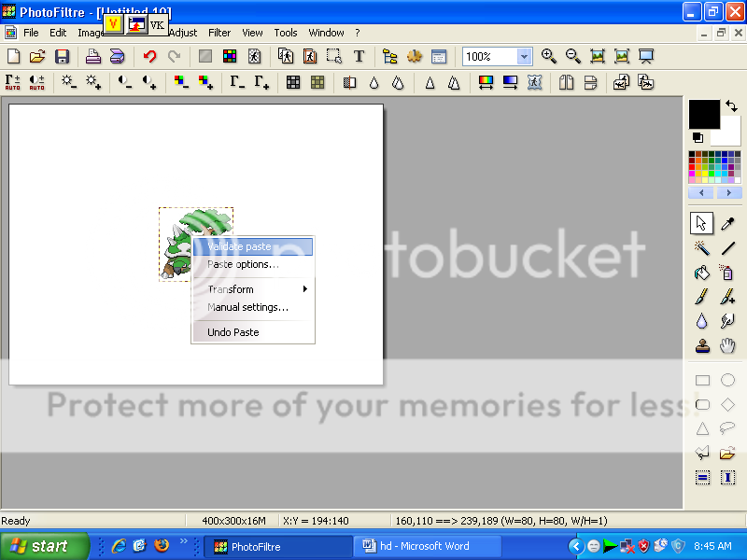Open the Filter menu
The width and height of the screenshot is (747, 560).
[219, 33]
